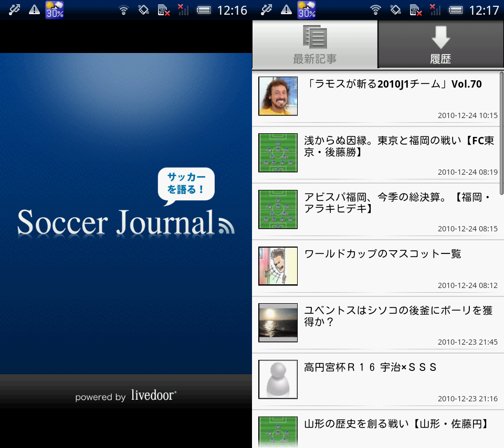Tap the battery icon on the 12:17 screen

click(456, 10)
